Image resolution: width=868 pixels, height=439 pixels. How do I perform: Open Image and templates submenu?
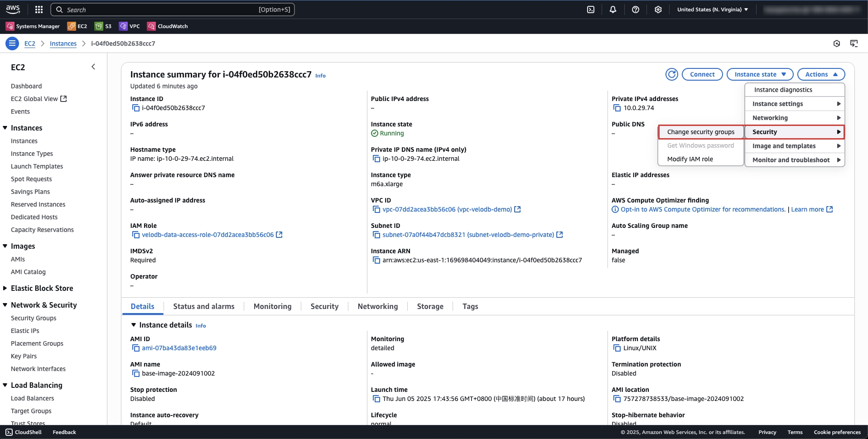point(795,146)
